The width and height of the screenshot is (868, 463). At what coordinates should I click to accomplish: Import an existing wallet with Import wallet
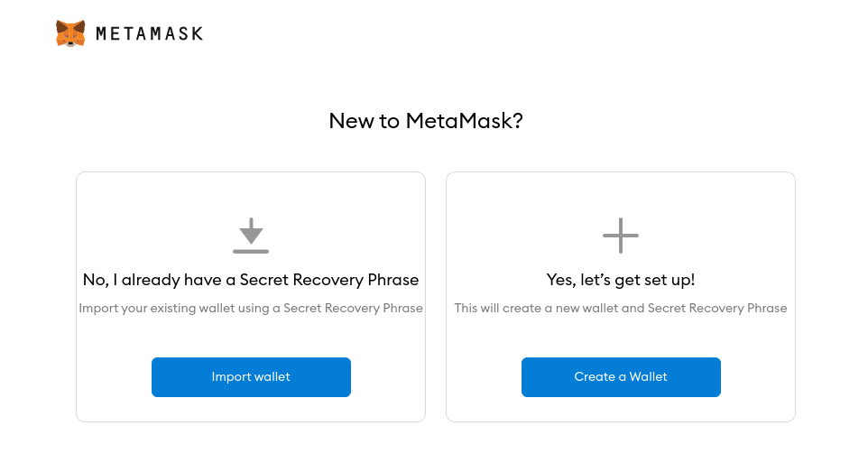252,377
